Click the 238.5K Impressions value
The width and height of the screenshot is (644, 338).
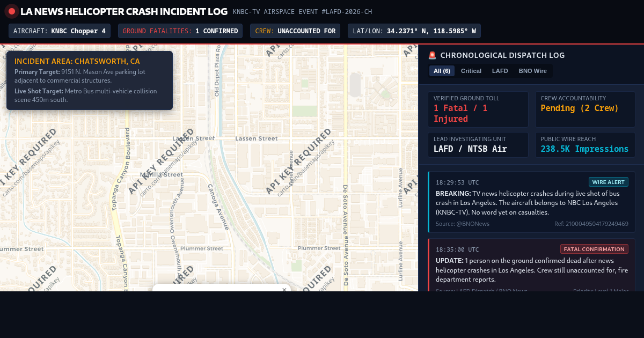(584, 149)
